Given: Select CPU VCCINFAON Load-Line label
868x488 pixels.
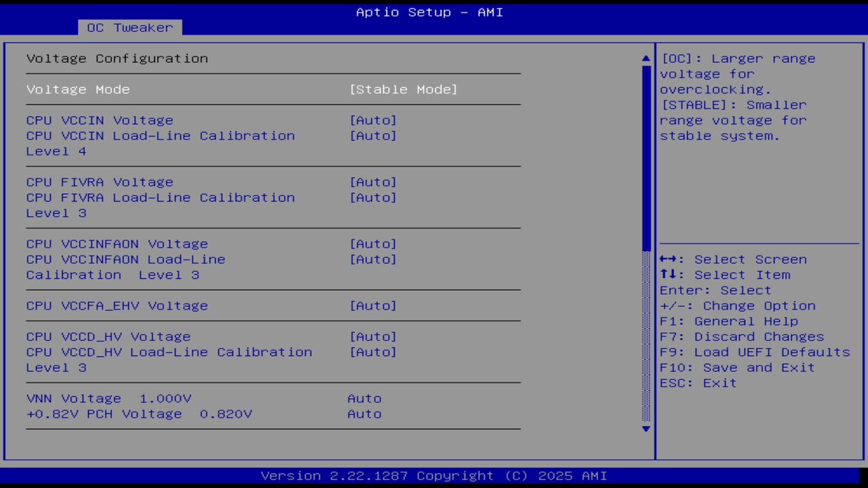Looking at the screenshot, I should coord(126,267).
